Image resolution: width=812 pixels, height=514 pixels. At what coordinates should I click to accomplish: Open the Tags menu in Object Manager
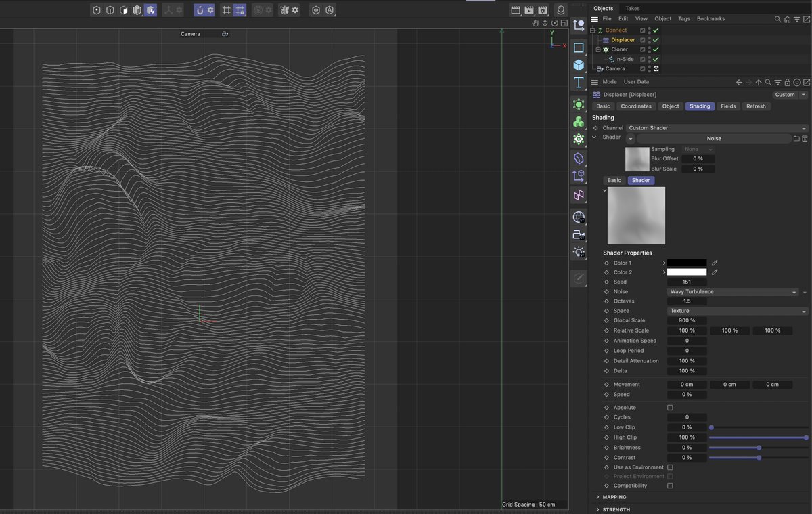(x=684, y=19)
